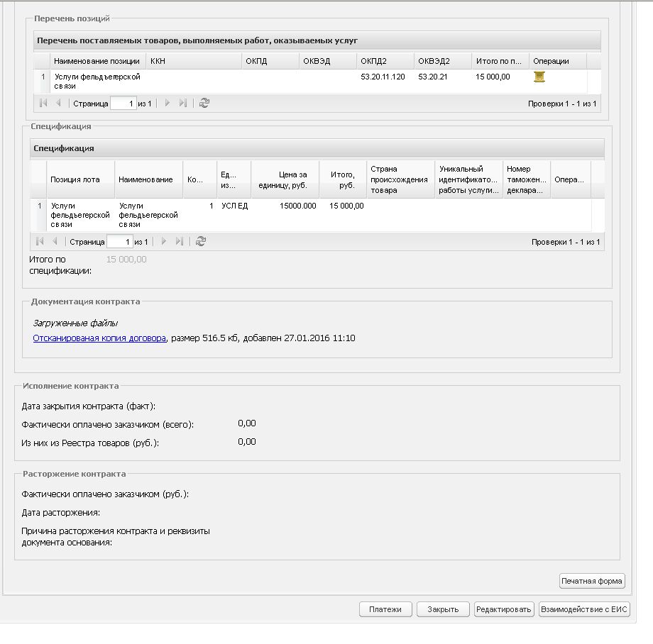Click the Итого по спецификации value 15 000,00

point(126,260)
